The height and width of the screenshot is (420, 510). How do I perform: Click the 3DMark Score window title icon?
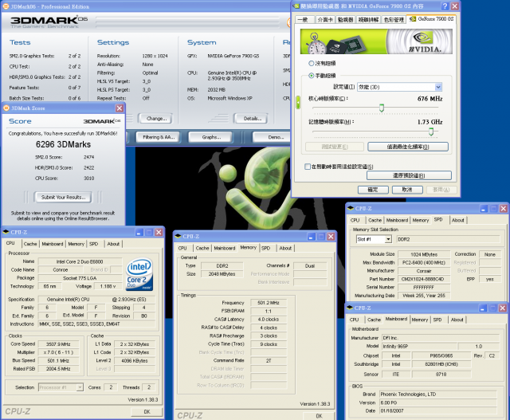(6, 108)
